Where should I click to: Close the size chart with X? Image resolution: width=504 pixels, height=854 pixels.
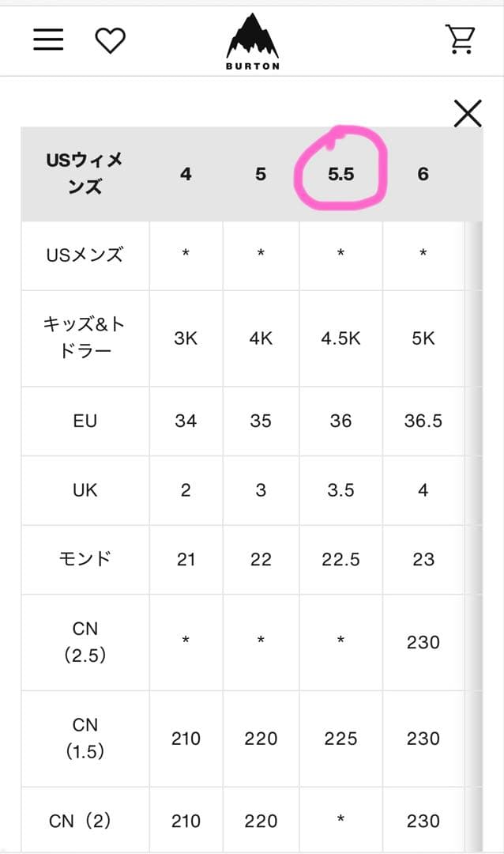468,115
